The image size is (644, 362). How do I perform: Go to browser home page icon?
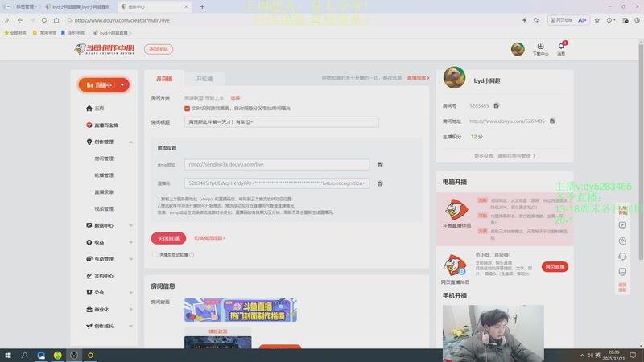pyautogui.click(x=56, y=20)
